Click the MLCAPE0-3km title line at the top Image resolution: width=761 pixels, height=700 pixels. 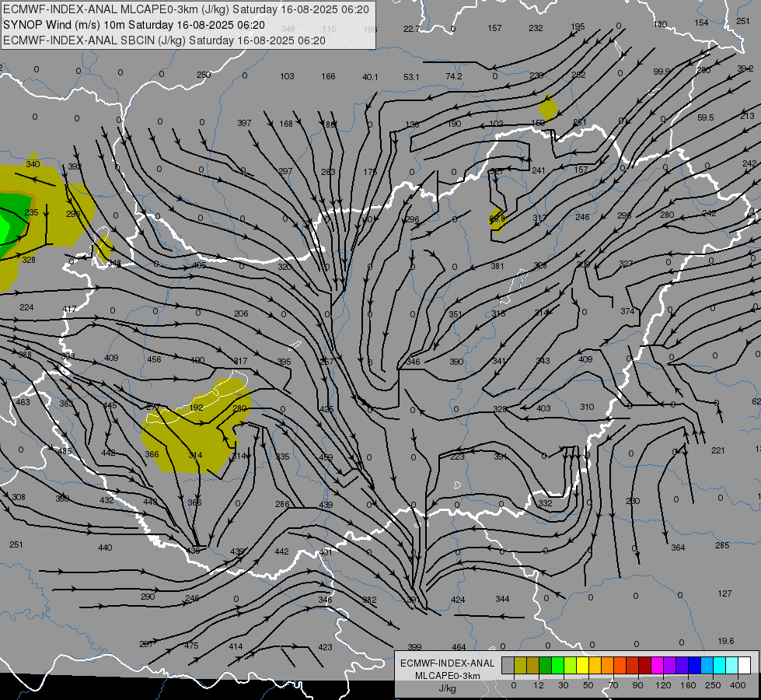point(186,9)
